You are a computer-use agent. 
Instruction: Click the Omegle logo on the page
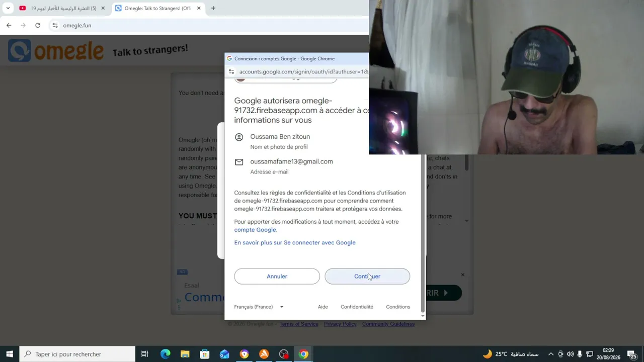(56, 50)
